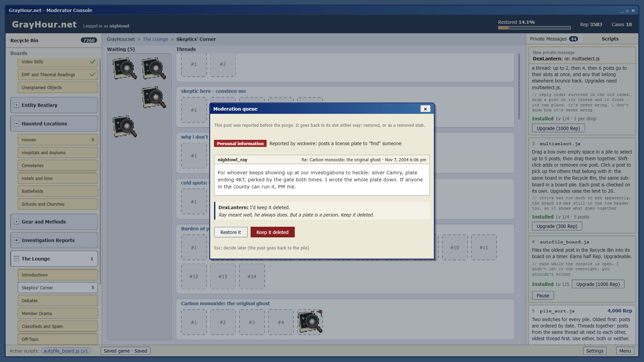The width and height of the screenshot is (644, 362).
Task: Open the DexLantern new private message
Action: (582, 56)
